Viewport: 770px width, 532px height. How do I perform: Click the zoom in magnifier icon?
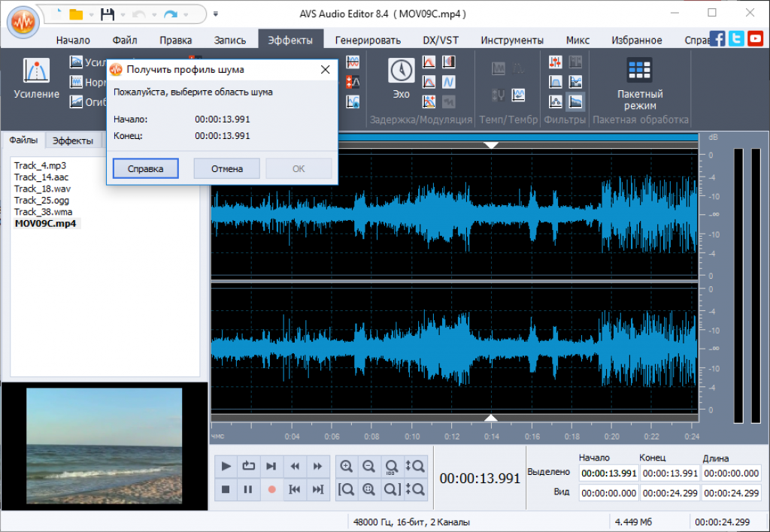click(346, 466)
